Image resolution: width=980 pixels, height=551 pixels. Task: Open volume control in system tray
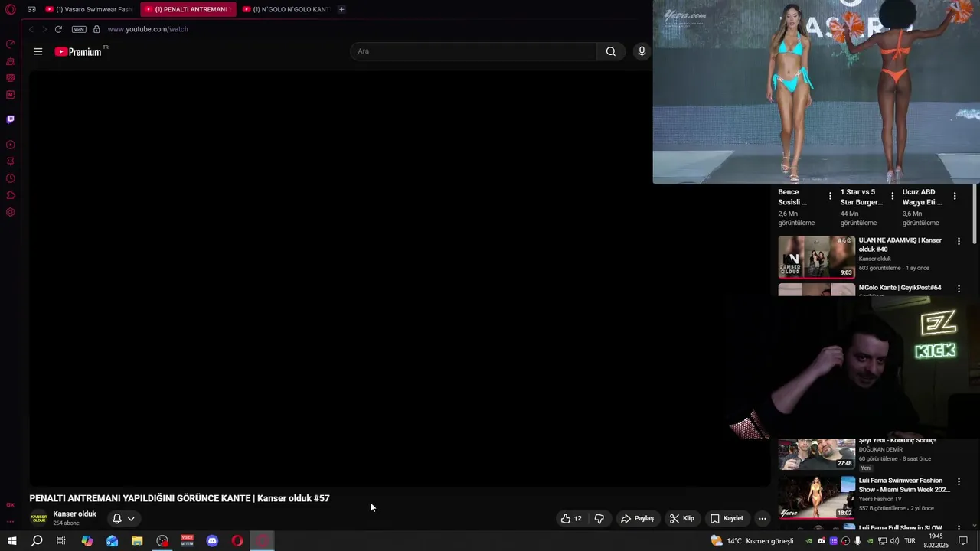click(895, 541)
